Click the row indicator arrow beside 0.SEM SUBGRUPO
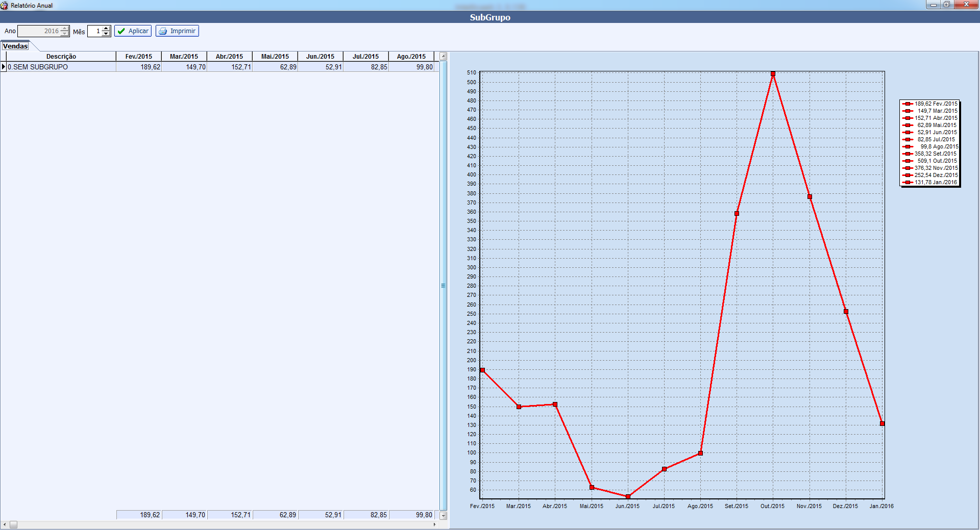Viewport: 980px width, 530px height. tap(4, 67)
